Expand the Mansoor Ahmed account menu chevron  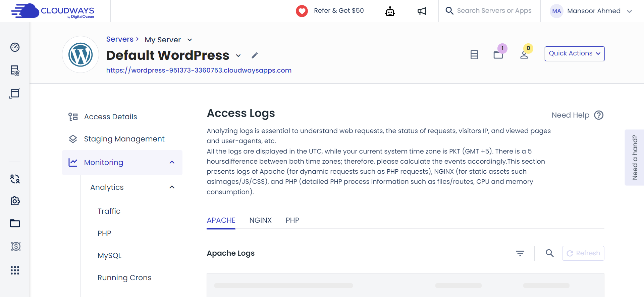point(629,11)
